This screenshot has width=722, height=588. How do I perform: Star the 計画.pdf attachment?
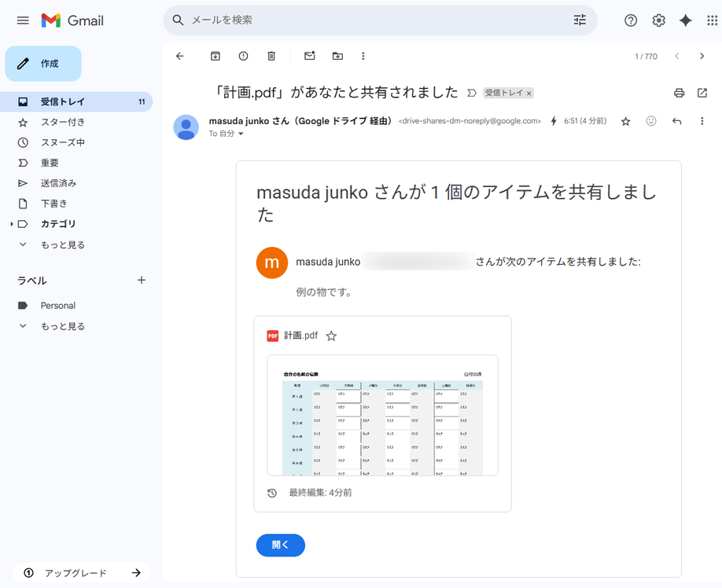tap(331, 336)
